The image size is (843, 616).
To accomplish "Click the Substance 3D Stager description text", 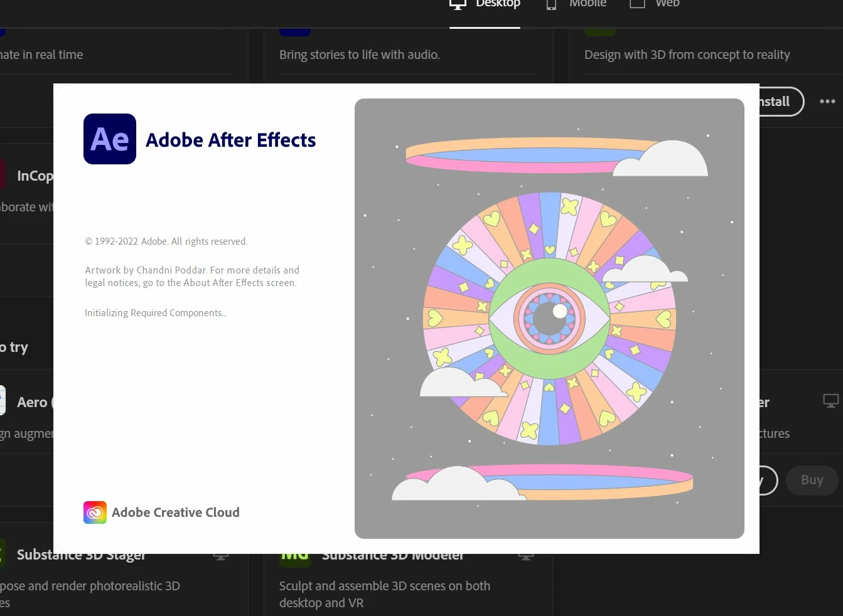I will (90, 594).
